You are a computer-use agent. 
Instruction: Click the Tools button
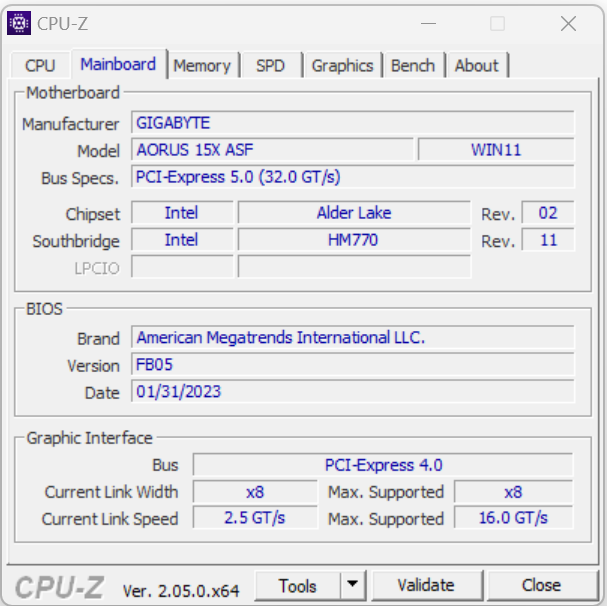tap(298, 585)
